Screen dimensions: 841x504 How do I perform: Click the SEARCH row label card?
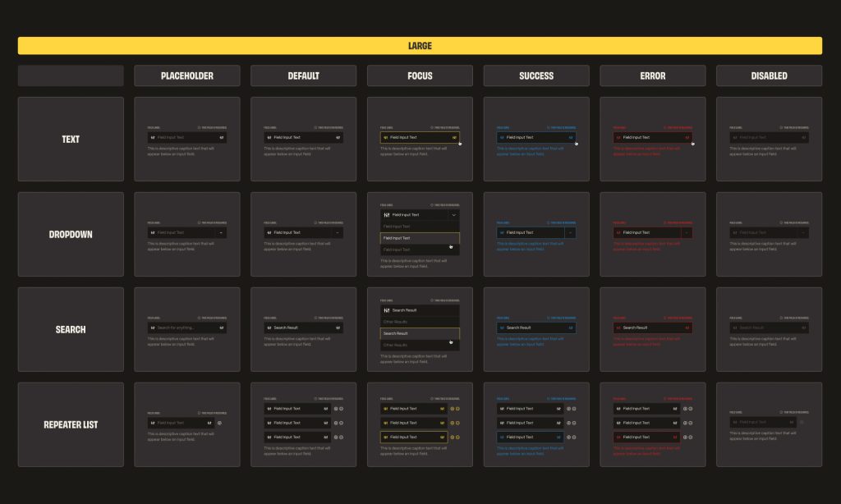click(x=71, y=329)
